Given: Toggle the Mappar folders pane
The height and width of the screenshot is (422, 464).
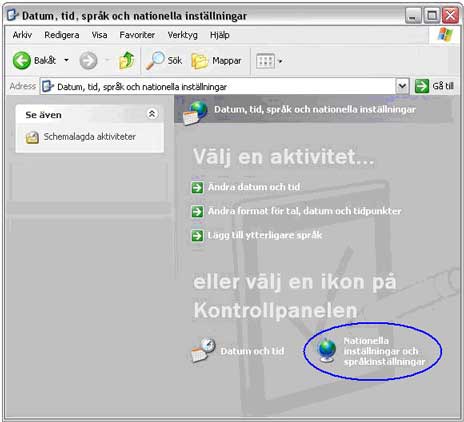Looking at the screenshot, I should point(216,61).
